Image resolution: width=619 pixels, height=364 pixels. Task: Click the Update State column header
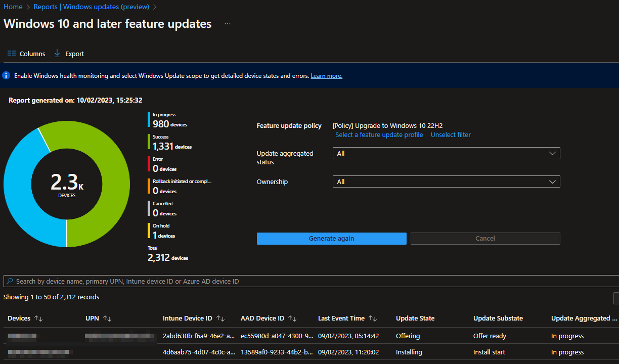[415, 318]
